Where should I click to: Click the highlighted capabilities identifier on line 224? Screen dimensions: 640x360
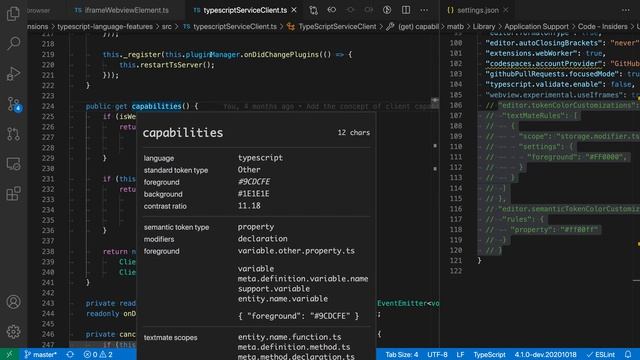point(156,106)
